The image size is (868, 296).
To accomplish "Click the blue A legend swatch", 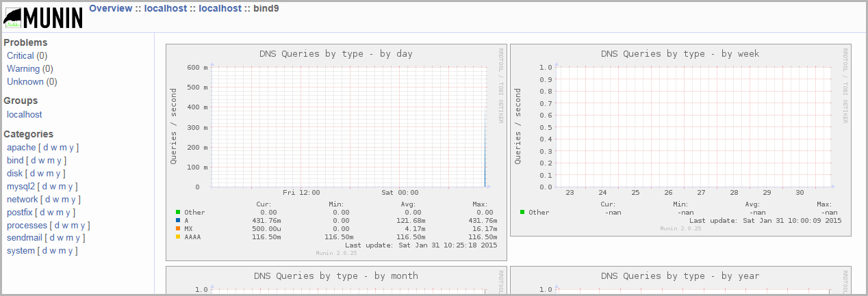I will (x=179, y=221).
